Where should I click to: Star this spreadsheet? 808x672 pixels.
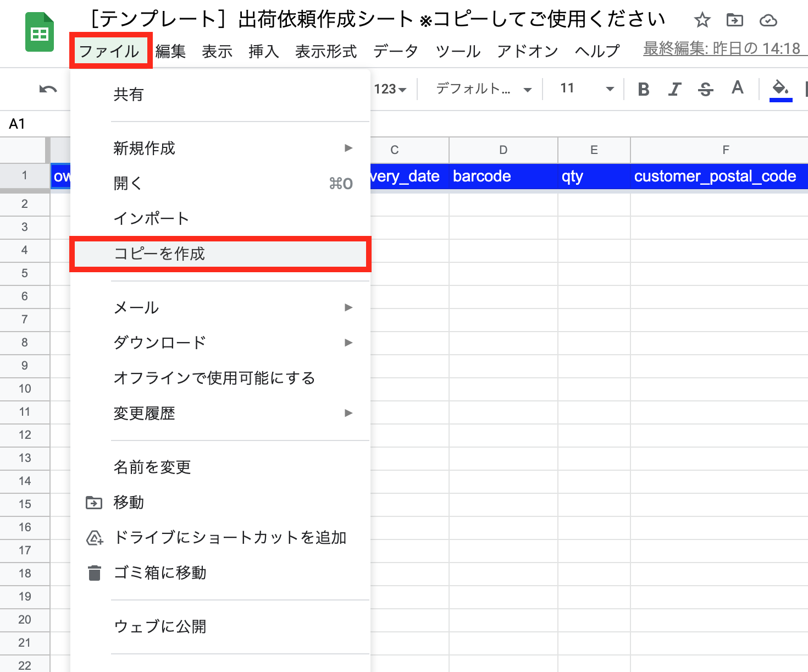(702, 20)
